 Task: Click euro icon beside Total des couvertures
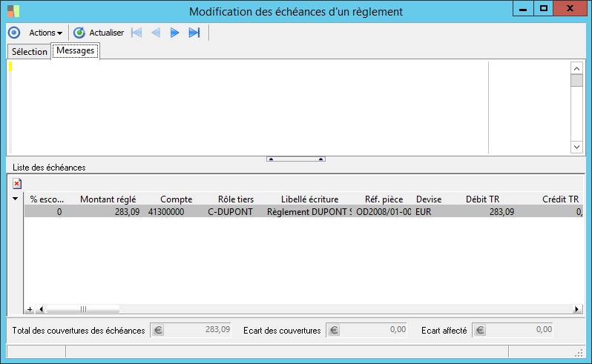pos(158,331)
